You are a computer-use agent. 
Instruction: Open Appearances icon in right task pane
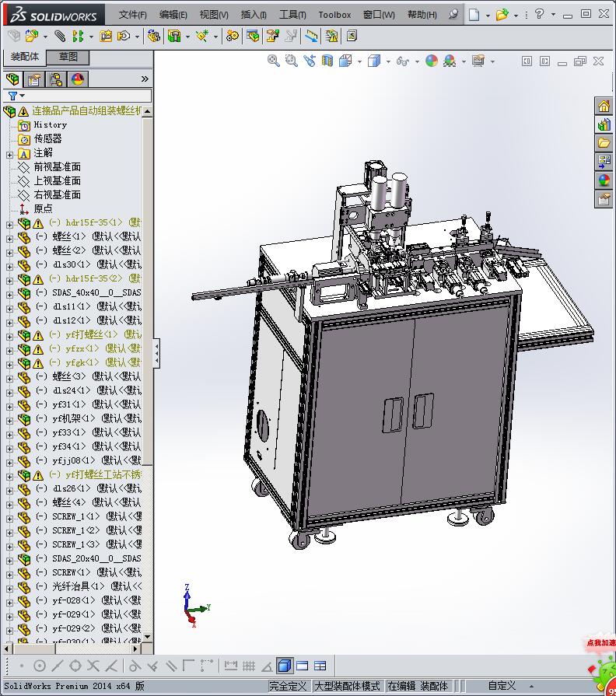[x=604, y=180]
